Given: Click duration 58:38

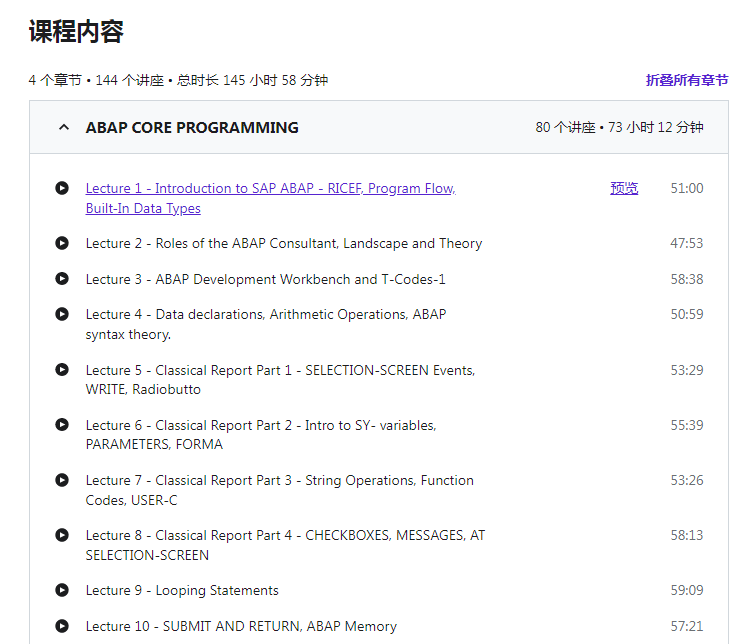Looking at the screenshot, I should 687,279.
